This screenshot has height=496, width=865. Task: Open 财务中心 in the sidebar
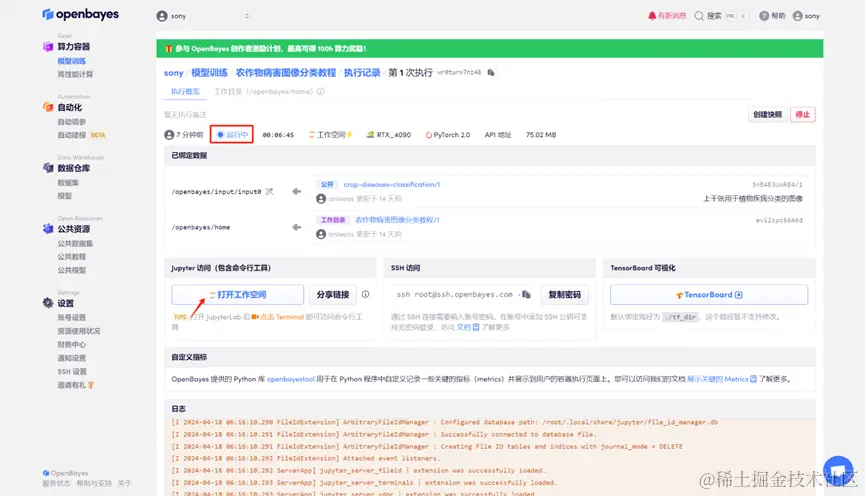pos(72,344)
